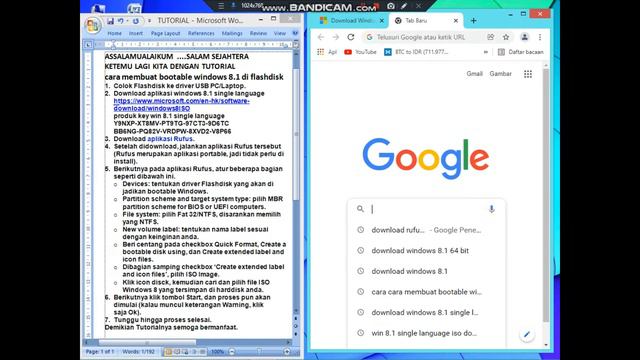Switch to Web Layout view
This screenshot has height=360, width=640.
pos(186,351)
